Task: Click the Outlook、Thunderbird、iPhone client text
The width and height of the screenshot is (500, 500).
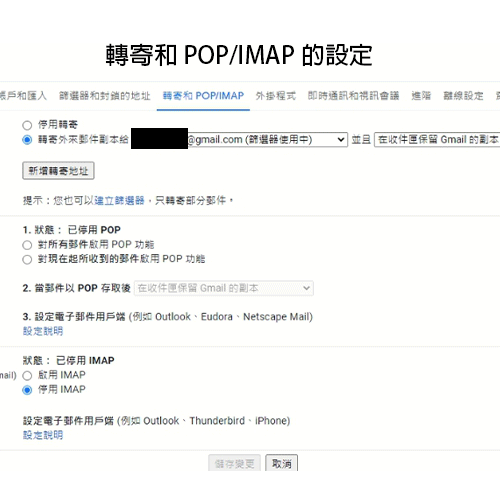Action: (216, 421)
